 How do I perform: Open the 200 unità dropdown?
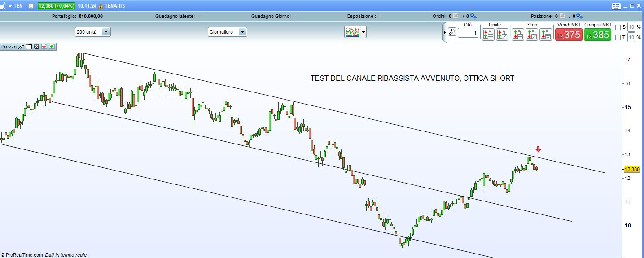[106, 32]
